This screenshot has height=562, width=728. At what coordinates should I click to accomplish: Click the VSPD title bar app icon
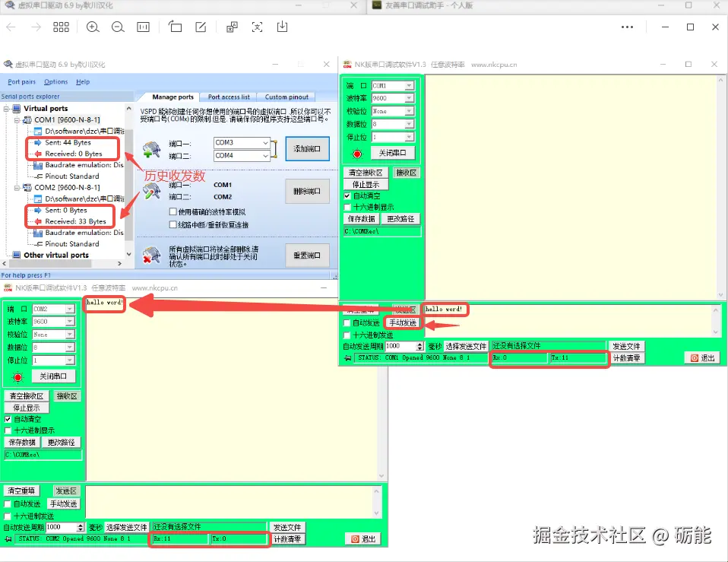pyautogui.click(x=8, y=64)
